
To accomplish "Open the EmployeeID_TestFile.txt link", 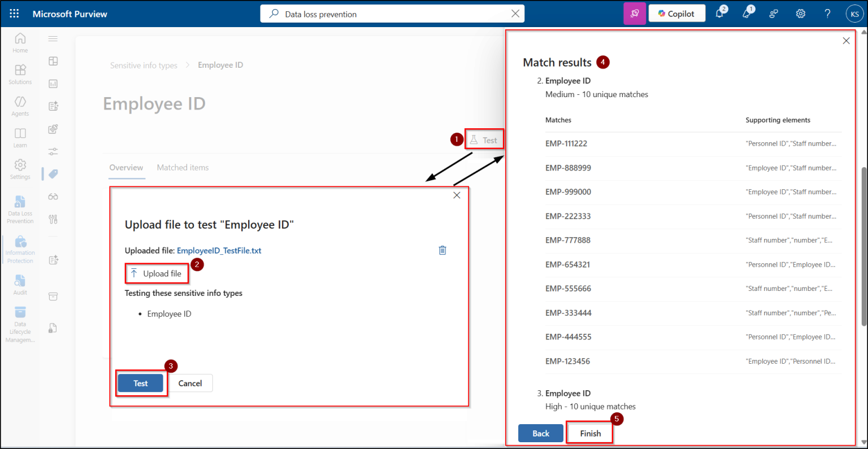I will (x=219, y=250).
